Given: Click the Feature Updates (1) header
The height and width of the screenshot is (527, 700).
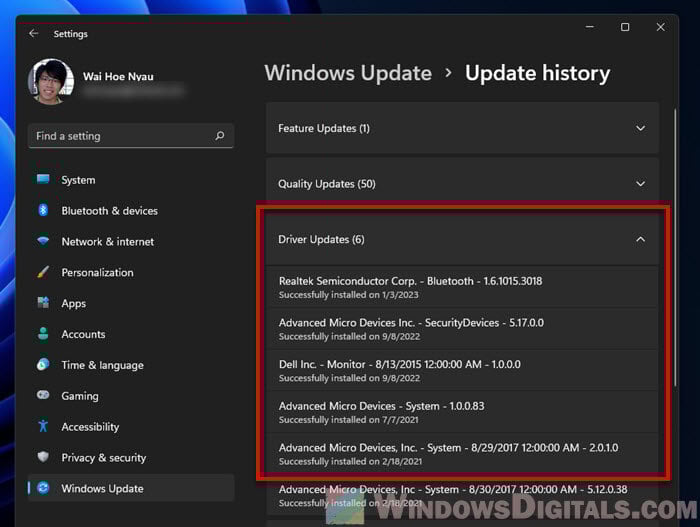Looking at the screenshot, I should (462, 129).
